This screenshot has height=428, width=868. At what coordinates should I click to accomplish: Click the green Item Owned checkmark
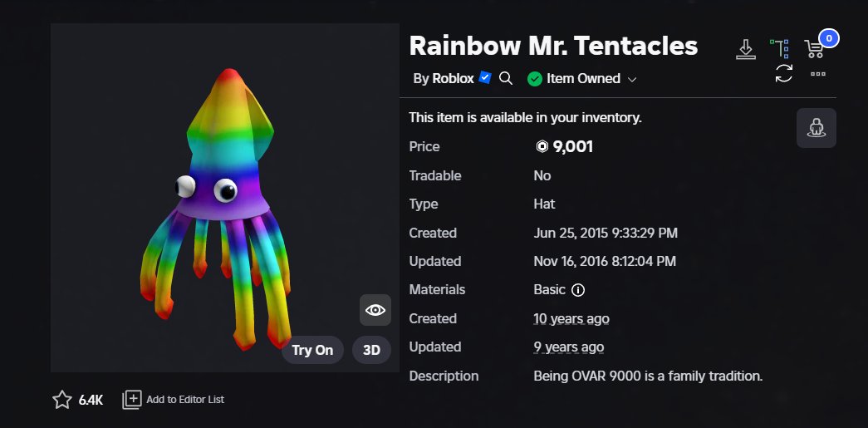pos(534,79)
